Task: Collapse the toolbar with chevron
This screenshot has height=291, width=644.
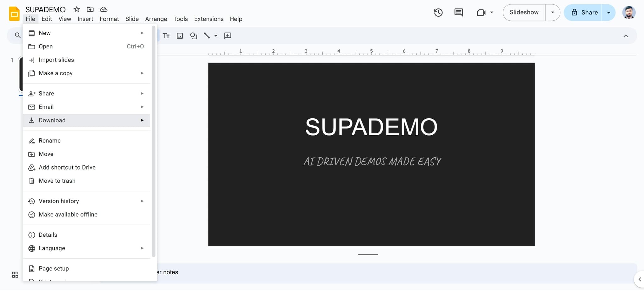Action: point(625,36)
